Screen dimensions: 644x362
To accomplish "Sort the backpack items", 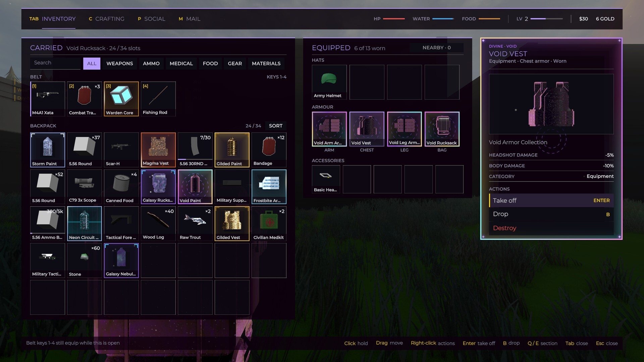I will [x=276, y=126].
